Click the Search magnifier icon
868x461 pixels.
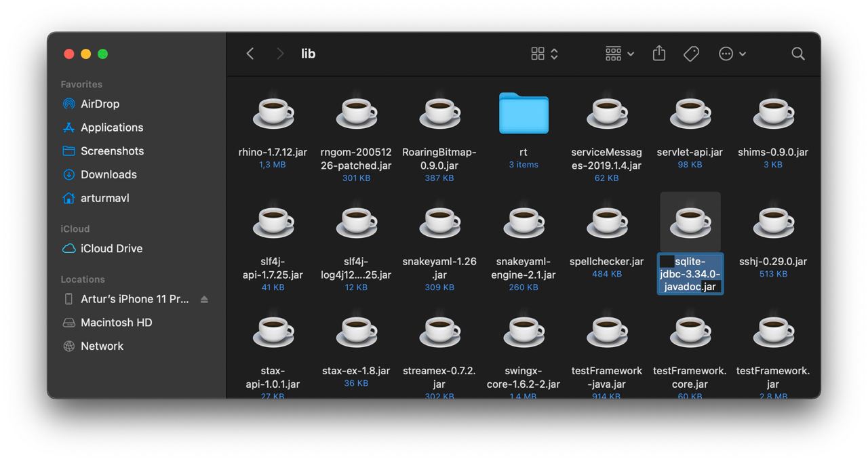[798, 54]
